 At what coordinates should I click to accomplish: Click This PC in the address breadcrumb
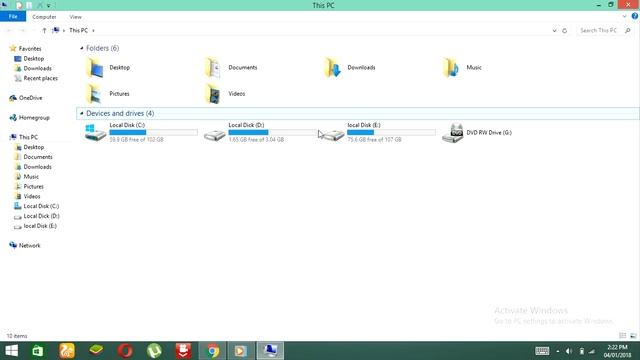click(78, 31)
